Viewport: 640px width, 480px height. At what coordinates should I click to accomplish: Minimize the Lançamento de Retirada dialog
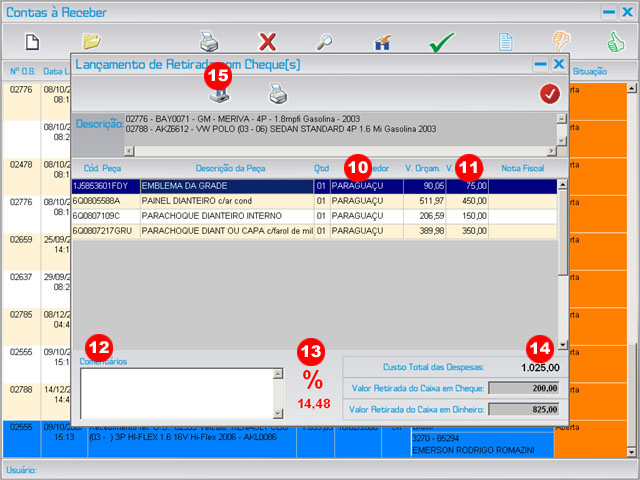[540, 64]
